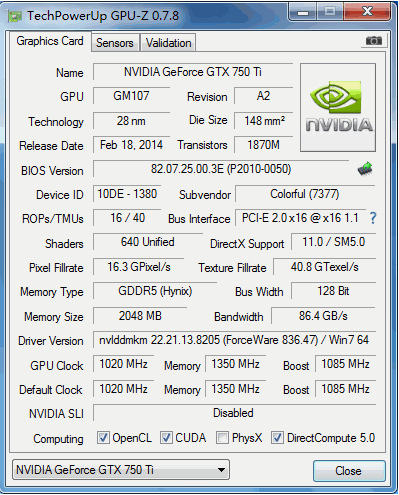Click the GPU field GM107
Image resolution: width=399 pixels, height=495 pixels.
coord(131,96)
